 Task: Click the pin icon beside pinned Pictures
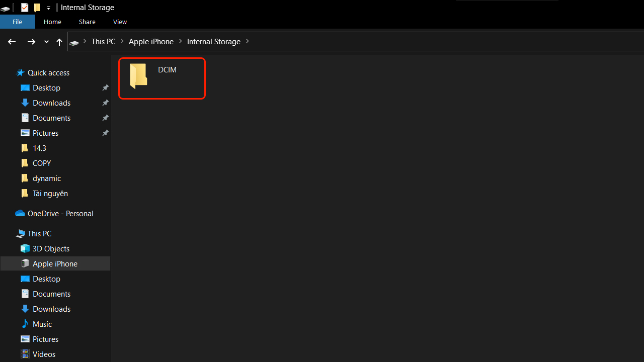click(105, 133)
